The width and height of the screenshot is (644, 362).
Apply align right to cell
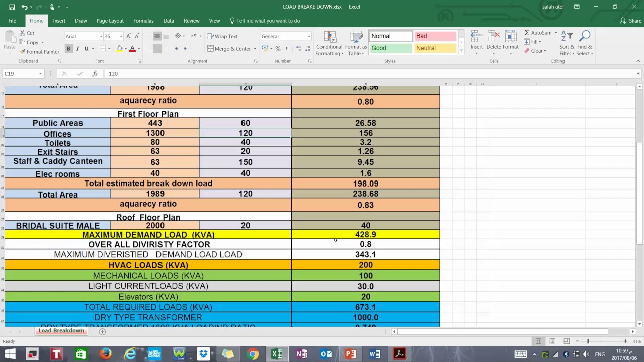click(x=166, y=49)
